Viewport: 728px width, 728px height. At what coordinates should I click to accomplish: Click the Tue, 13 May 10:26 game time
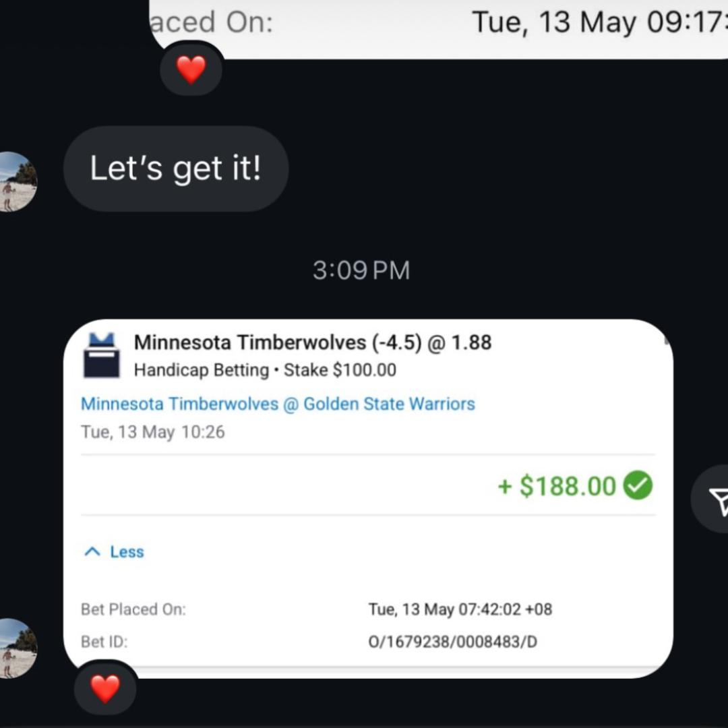pos(153,432)
